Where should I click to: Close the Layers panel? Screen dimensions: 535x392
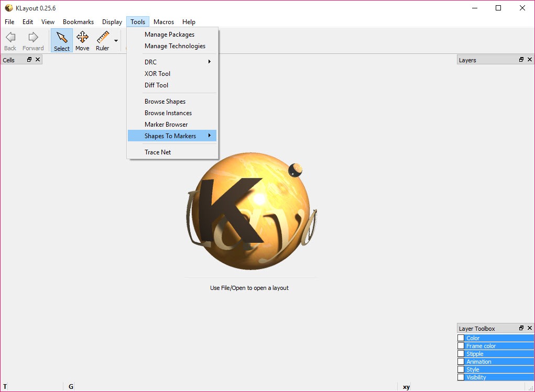[530, 60]
